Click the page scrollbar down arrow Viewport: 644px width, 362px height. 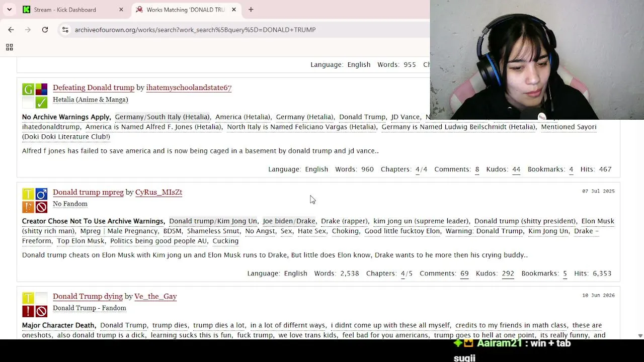pos(640,335)
